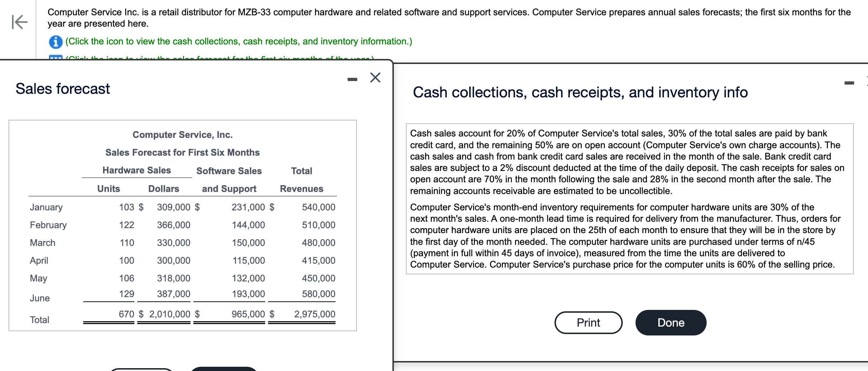Select the February row label
The width and height of the screenshot is (868, 371).
click(48, 225)
